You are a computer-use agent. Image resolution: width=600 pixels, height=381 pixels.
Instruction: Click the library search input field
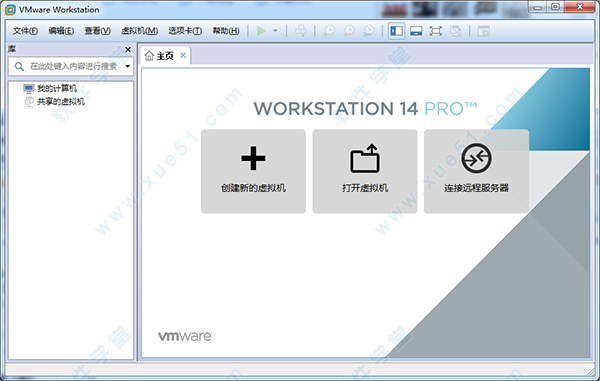click(x=71, y=67)
